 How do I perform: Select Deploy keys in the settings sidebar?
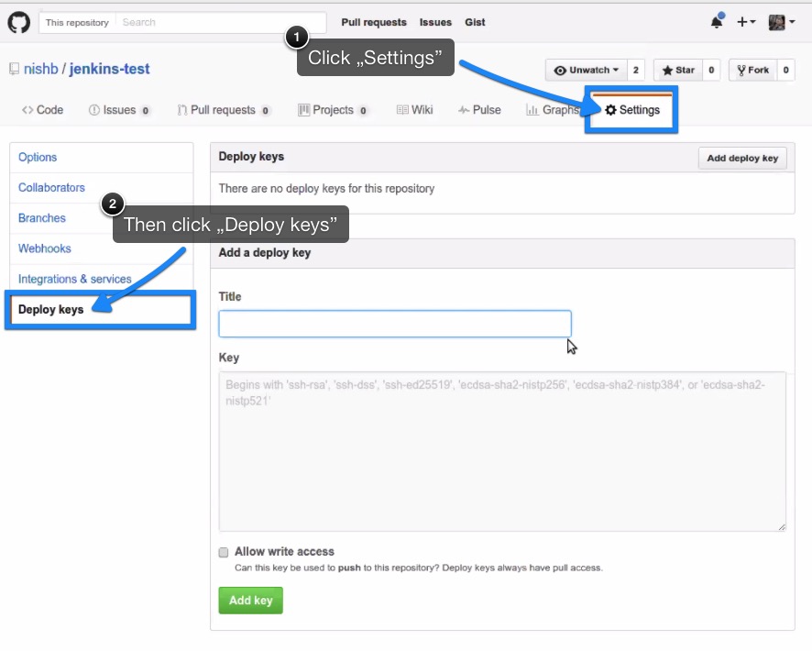(x=101, y=310)
